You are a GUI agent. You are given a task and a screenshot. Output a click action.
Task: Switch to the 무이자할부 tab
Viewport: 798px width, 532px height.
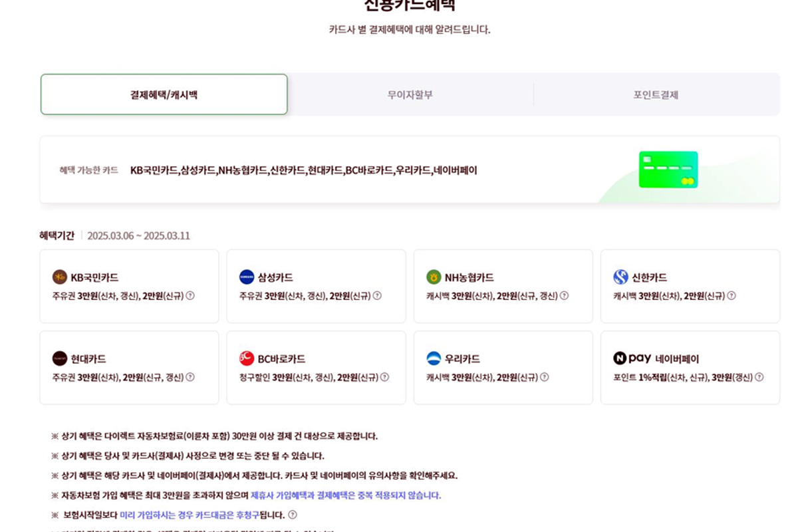click(410, 94)
